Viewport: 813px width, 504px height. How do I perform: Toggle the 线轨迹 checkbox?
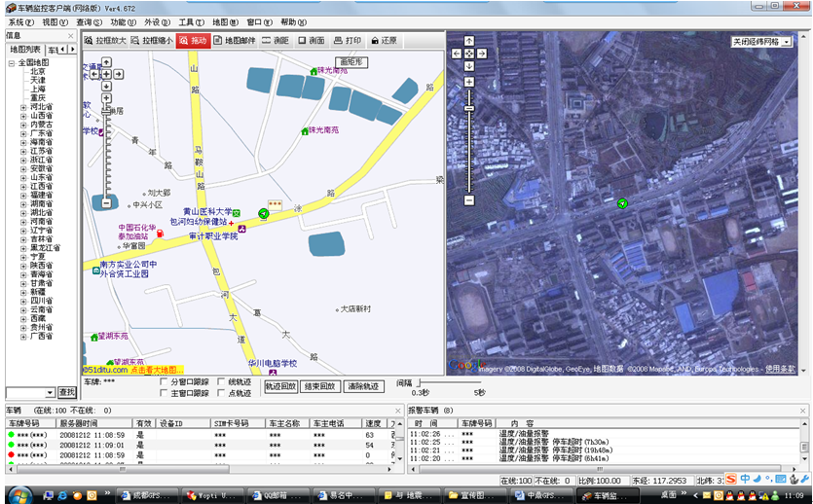221,382
